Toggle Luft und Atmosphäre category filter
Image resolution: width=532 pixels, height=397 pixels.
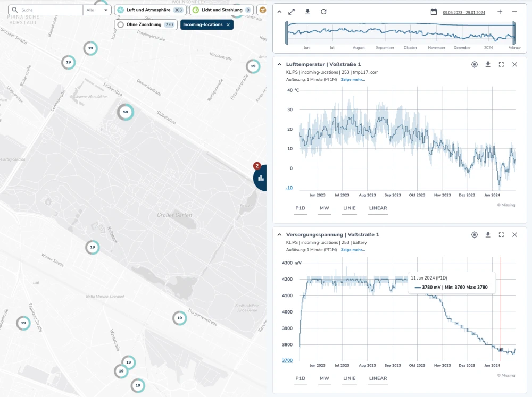click(x=151, y=10)
